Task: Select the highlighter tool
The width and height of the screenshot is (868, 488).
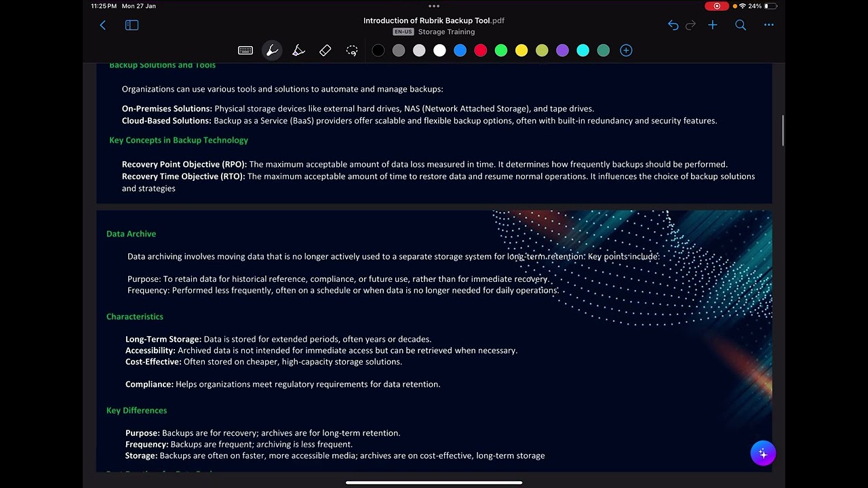Action: 298,51
